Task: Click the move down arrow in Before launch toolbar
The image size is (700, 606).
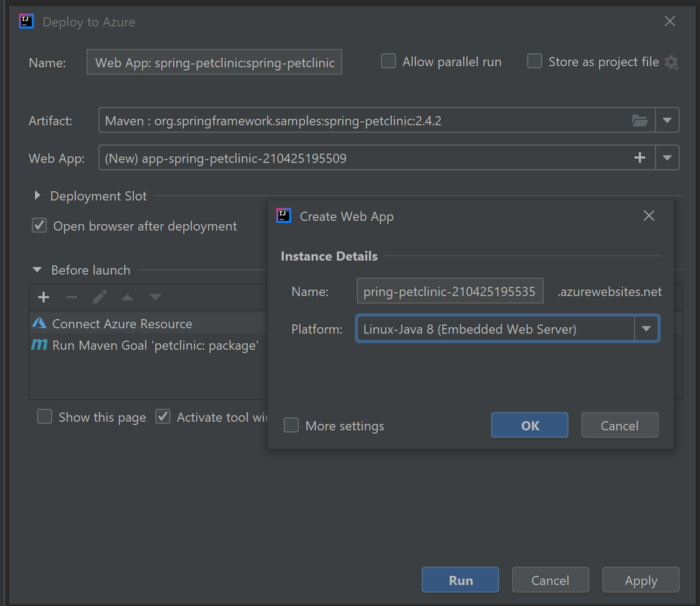Action: coord(155,297)
